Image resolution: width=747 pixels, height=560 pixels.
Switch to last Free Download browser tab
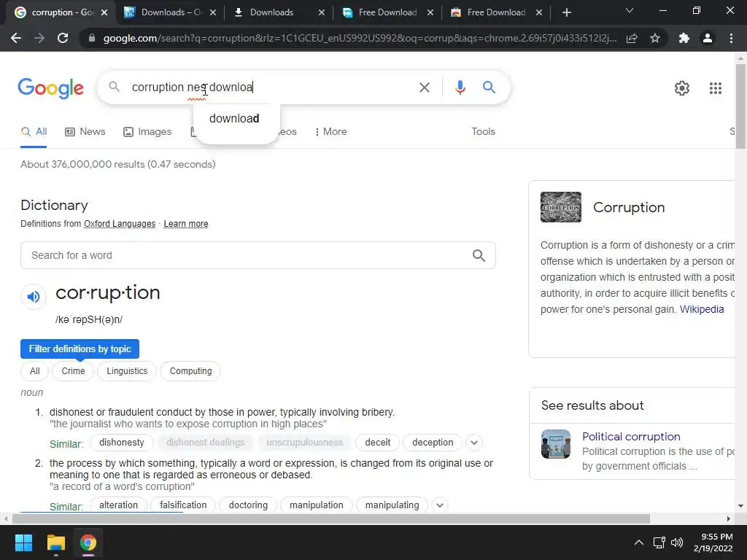click(x=495, y=12)
